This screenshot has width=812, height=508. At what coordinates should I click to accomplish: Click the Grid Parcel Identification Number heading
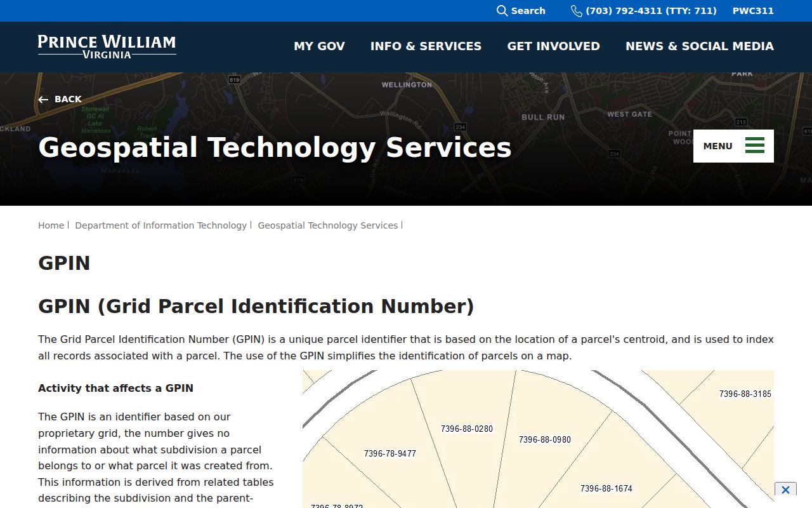click(x=256, y=306)
